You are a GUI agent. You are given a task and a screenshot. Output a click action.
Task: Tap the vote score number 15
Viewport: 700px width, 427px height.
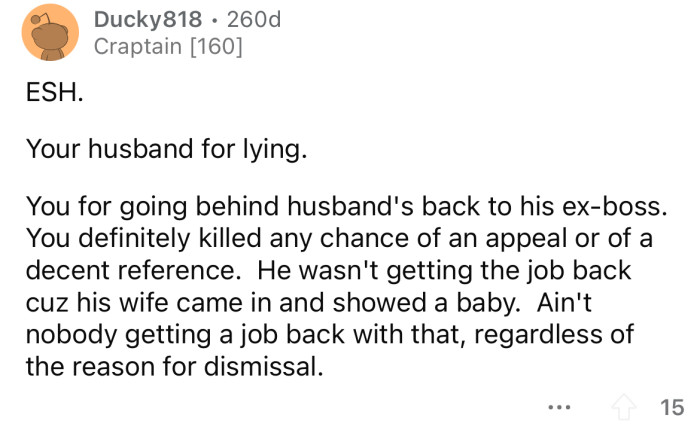tap(672, 406)
